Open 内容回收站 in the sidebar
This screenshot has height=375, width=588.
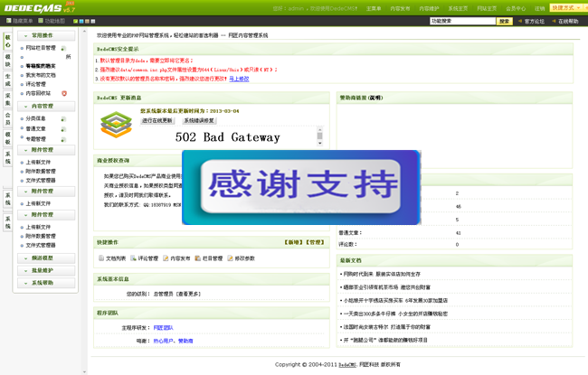tap(38, 93)
